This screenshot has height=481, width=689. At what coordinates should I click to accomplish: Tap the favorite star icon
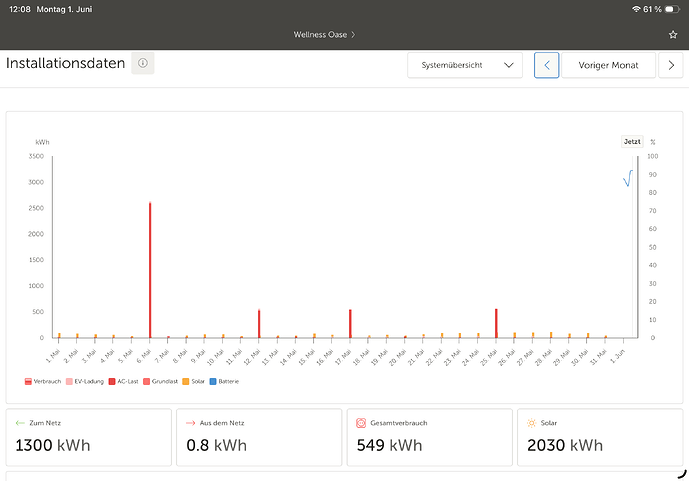tap(673, 35)
